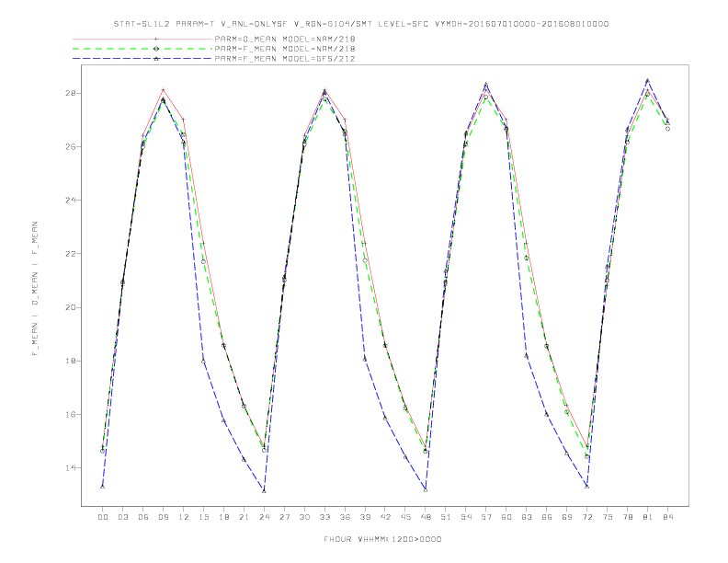Click x-axis forecast hour label 66
Screen dimensions: 728x563
pyautogui.click(x=547, y=517)
